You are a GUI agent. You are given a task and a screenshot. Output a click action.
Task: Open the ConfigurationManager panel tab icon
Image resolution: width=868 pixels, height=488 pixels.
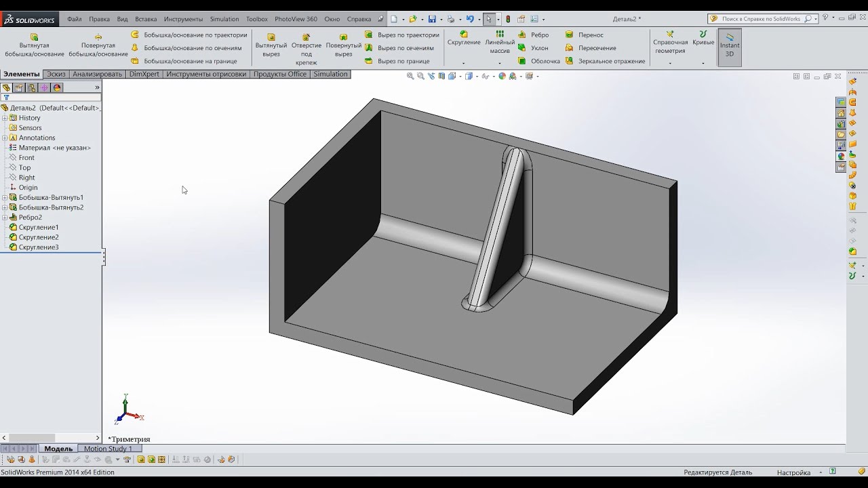(32, 88)
